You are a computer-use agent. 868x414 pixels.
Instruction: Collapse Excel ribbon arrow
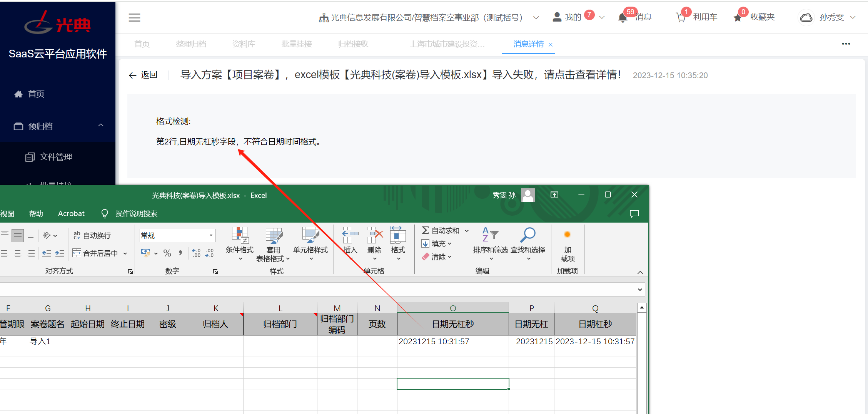click(640, 272)
